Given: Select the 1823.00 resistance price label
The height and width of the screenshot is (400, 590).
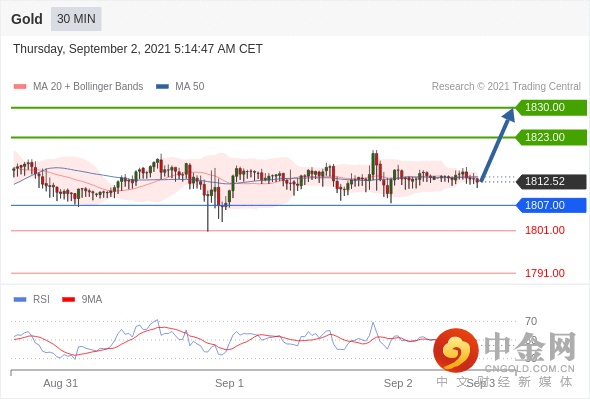Looking at the screenshot, I should [x=551, y=137].
